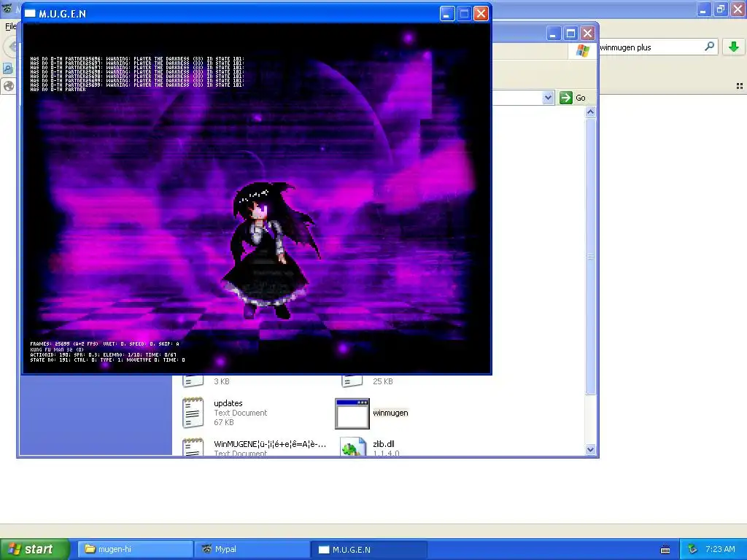Click the page magnifier icon in Mypal toolbar
This screenshot has width=747, height=560.
tap(8, 69)
